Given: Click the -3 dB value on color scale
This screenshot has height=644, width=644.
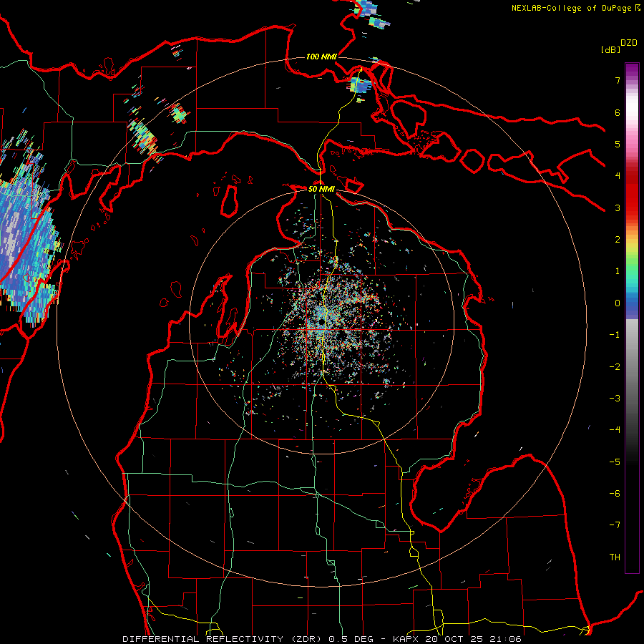Looking at the screenshot, I should (615, 399).
